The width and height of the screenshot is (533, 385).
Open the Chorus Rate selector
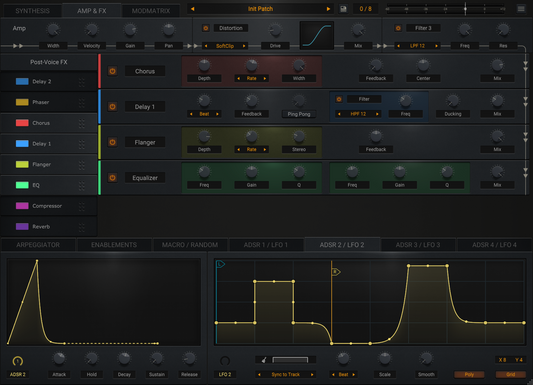coord(252,78)
